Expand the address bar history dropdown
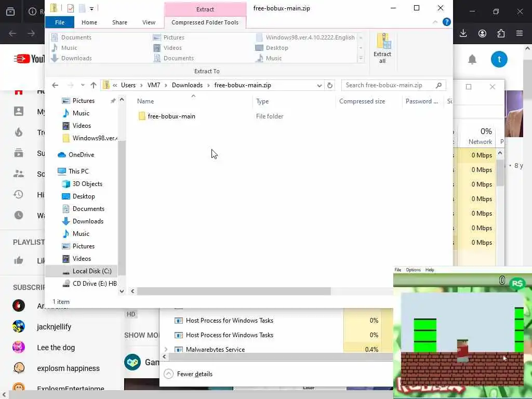The width and height of the screenshot is (532, 399). tap(320, 86)
